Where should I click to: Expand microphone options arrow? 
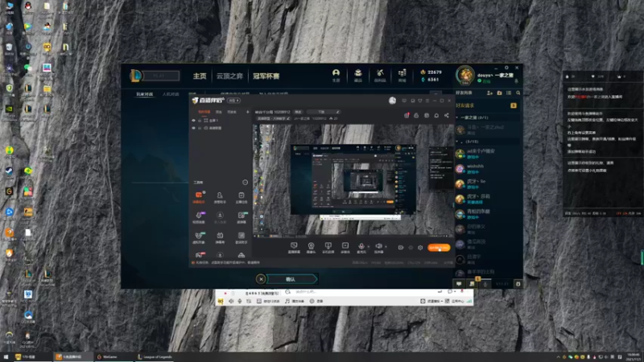point(369,247)
